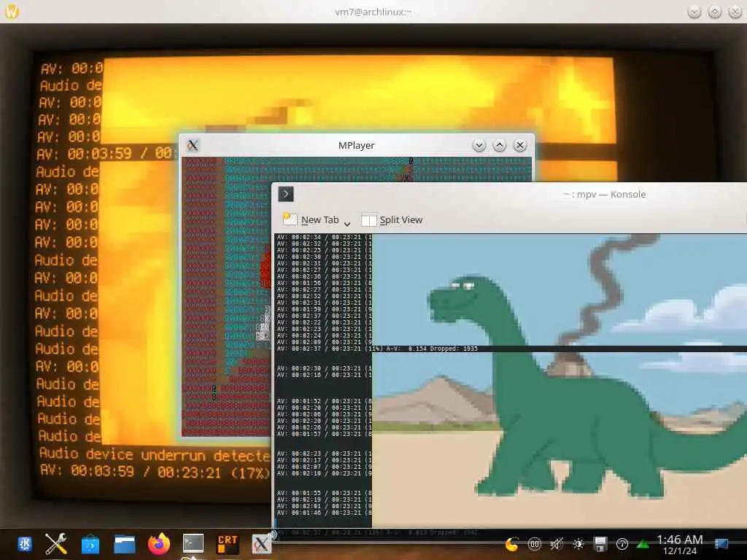Open the brightness tray icon
The image size is (747, 560).
pyautogui.click(x=578, y=544)
